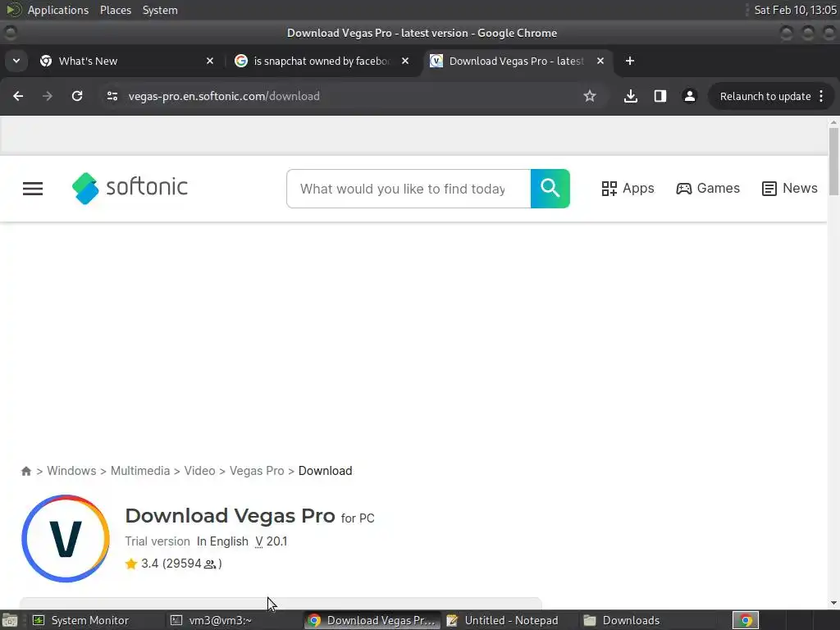
Task: Click the clock in top panel
Action: 795,10
